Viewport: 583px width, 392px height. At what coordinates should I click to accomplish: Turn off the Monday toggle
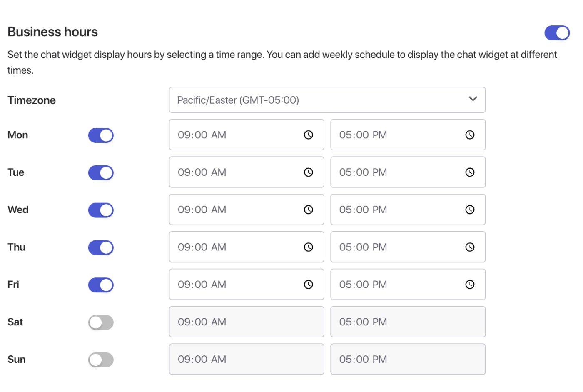pos(101,135)
